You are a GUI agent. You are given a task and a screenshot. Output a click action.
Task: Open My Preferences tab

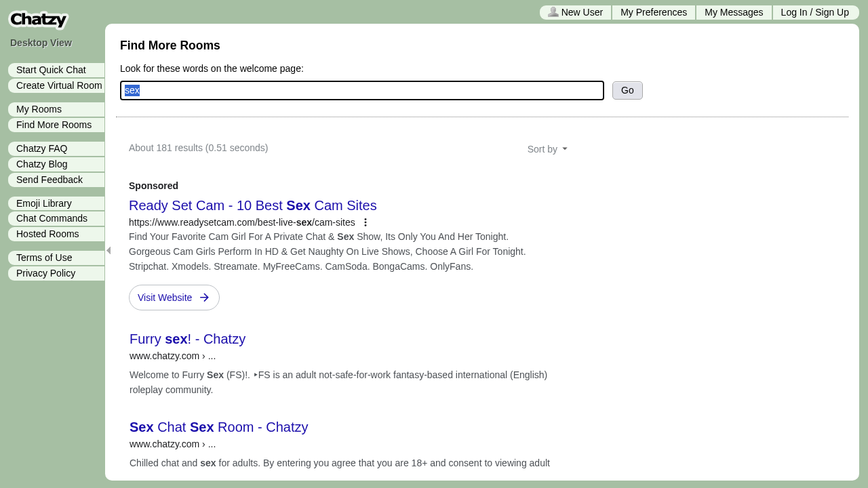(x=654, y=12)
